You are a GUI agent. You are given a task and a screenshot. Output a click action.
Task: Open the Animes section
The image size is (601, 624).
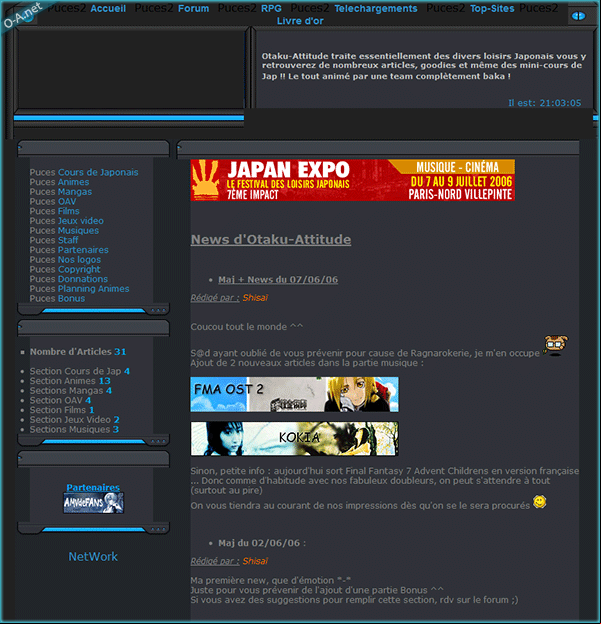click(74, 182)
